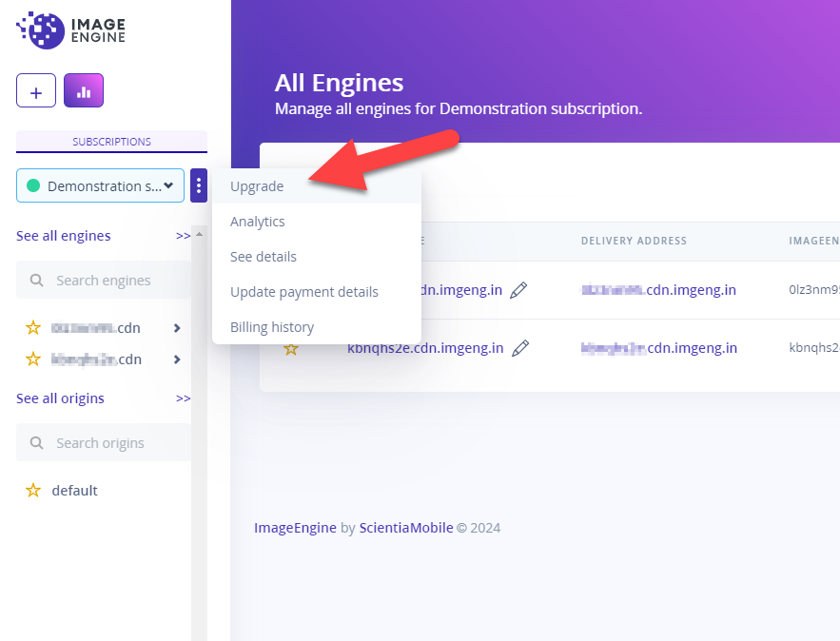
Task: Visit the ImageEngine footer link
Action: pos(295,528)
